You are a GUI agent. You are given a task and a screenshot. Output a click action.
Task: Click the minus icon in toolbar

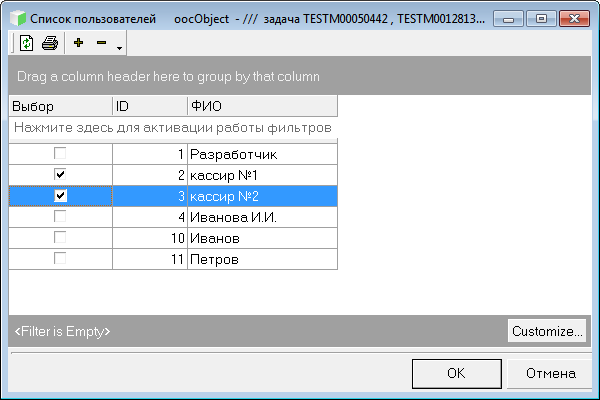click(x=101, y=43)
